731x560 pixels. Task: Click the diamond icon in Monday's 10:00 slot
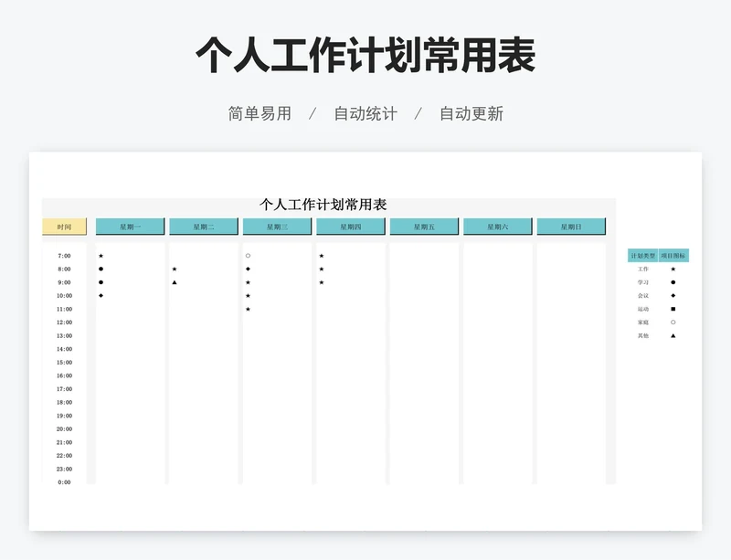pyautogui.click(x=101, y=296)
